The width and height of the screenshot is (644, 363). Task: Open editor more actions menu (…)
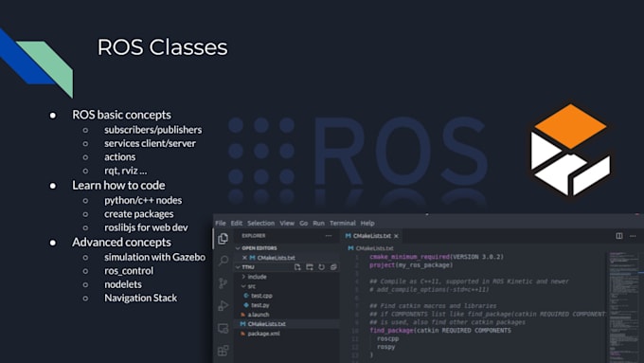pyautogui.click(x=633, y=236)
